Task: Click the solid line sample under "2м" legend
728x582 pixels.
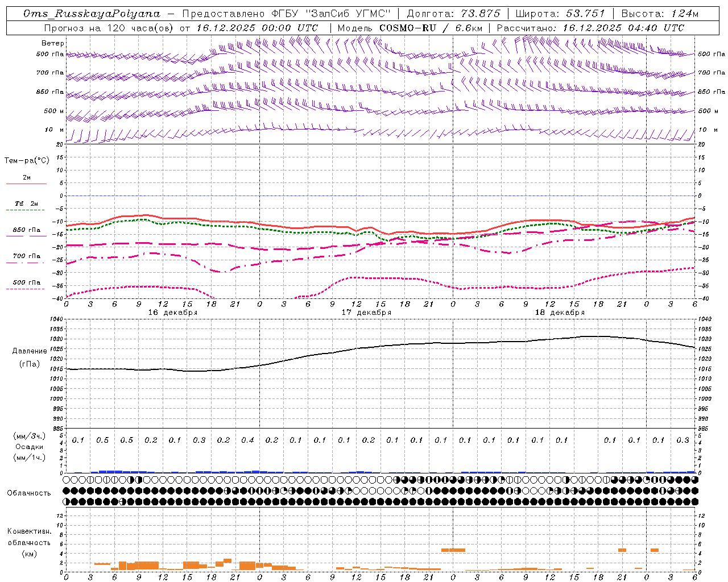Action: [x=26, y=184]
